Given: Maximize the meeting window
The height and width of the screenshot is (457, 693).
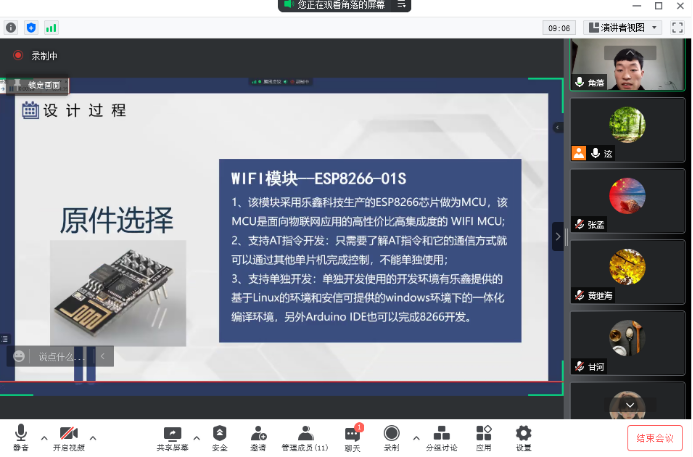Looking at the screenshot, I should 659,6.
